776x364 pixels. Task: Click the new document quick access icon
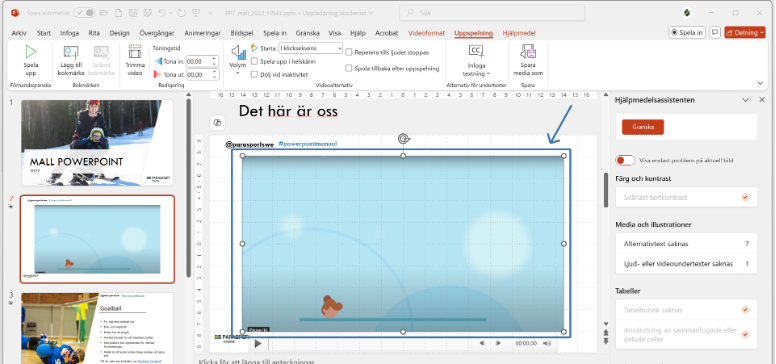[118, 13]
